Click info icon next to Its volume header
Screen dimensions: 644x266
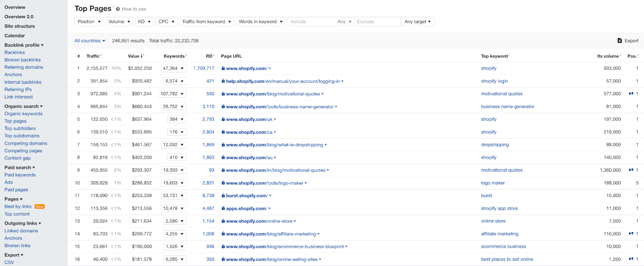coord(620,55)
